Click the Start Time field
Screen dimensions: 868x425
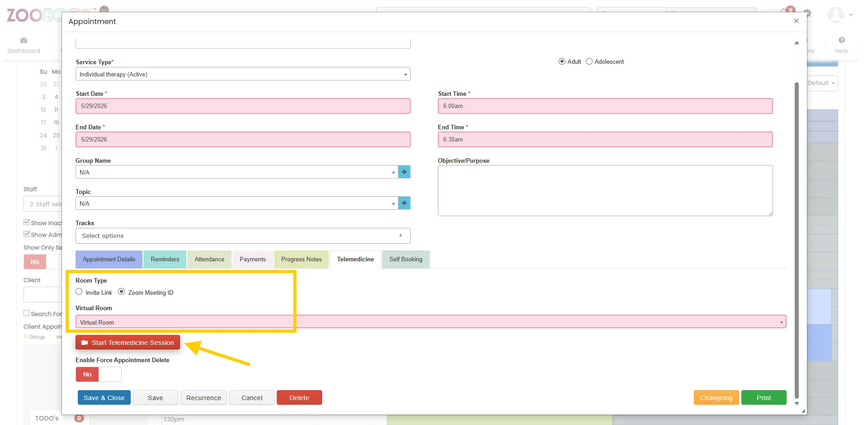click(x=605, y=106)
